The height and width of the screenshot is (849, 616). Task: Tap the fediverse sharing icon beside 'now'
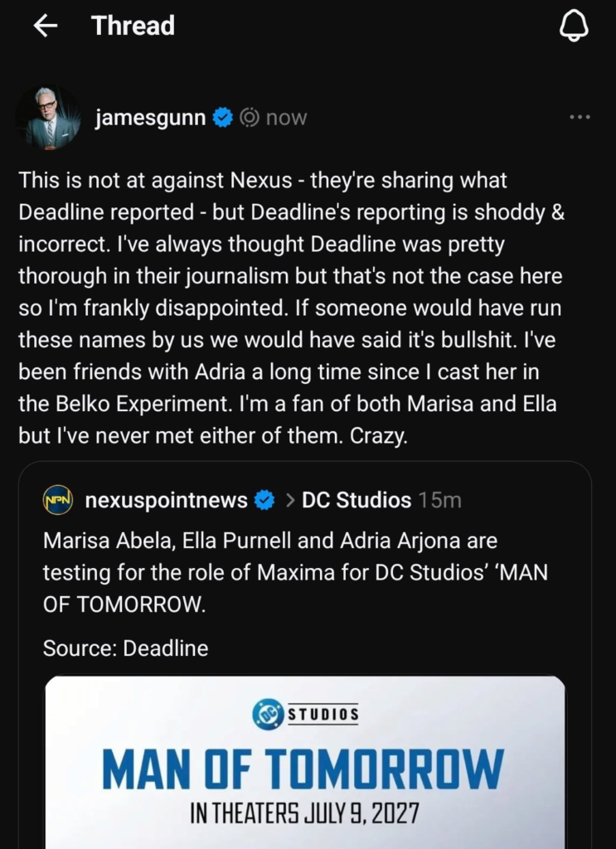[x=250, y=118]
